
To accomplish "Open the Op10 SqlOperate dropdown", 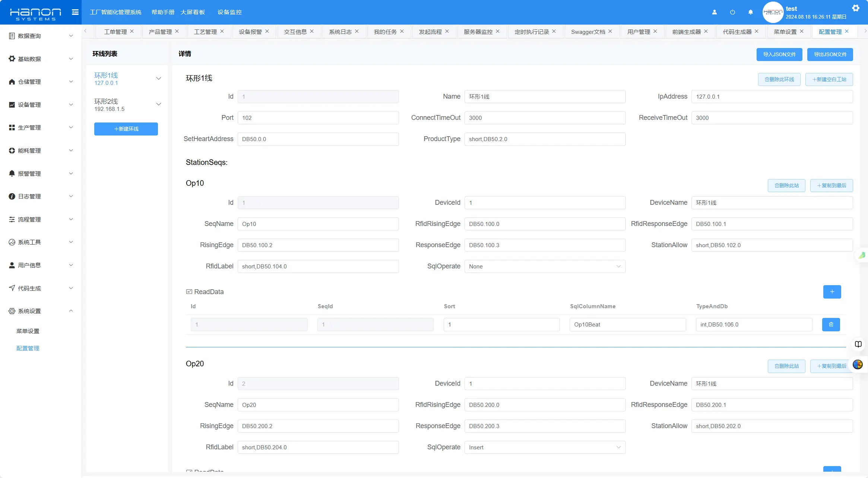I will pyautogui.click(x=545, y=267).
